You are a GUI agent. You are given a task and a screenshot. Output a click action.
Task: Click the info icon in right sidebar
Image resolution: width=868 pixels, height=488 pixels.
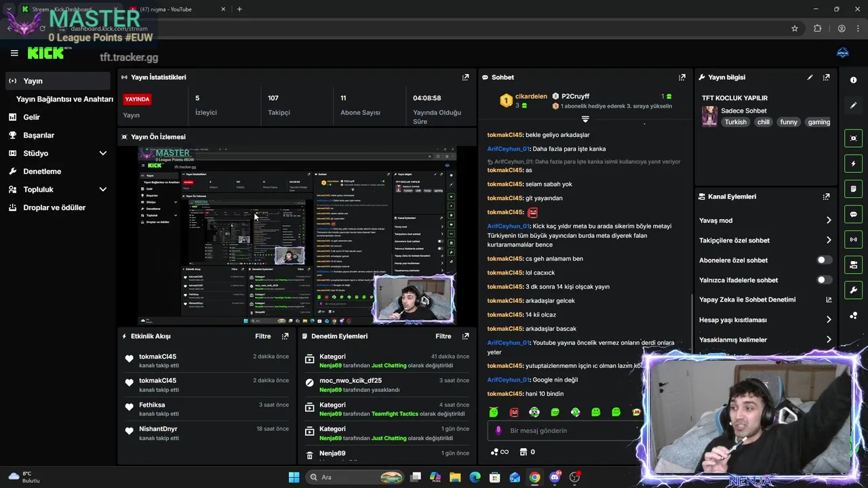point(853,80)
